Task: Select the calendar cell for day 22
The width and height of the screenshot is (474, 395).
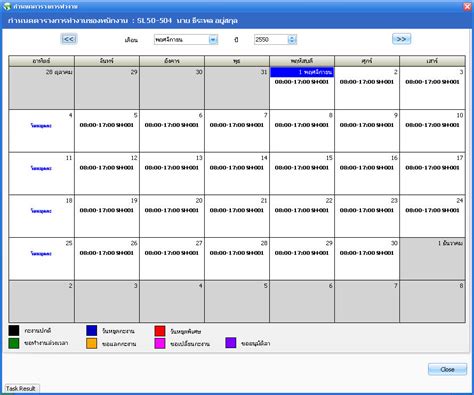Action: tap(302, 216)
